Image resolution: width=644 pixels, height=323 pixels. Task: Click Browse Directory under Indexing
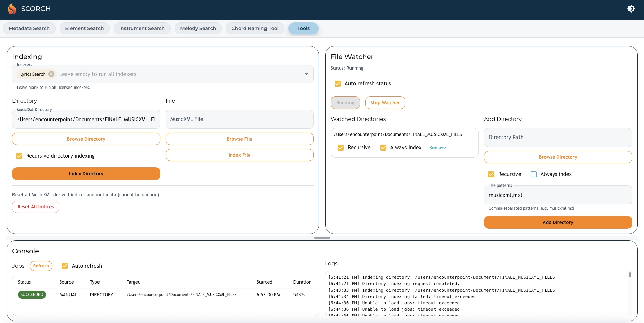point(86,139)
